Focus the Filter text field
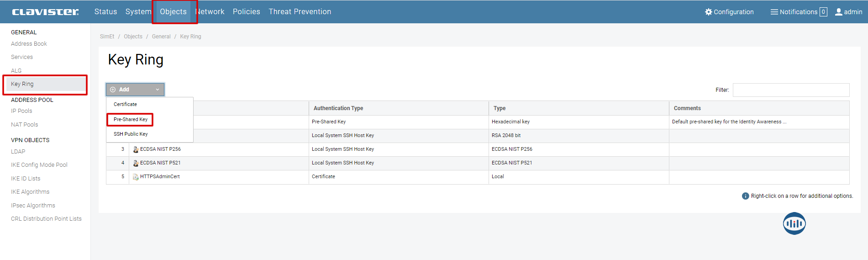868x260 pixels. [x=791, y=90]
